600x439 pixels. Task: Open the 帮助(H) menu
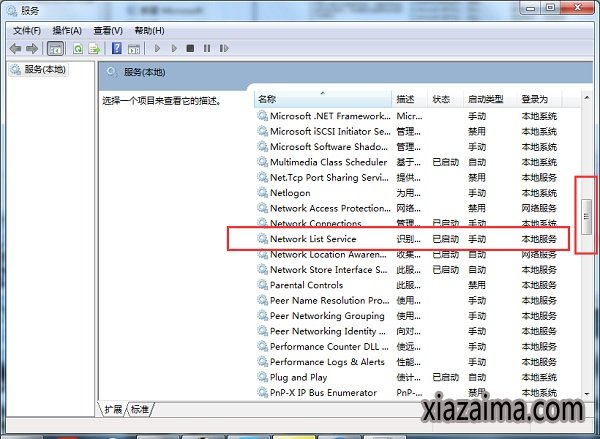[x=149, y=31]
